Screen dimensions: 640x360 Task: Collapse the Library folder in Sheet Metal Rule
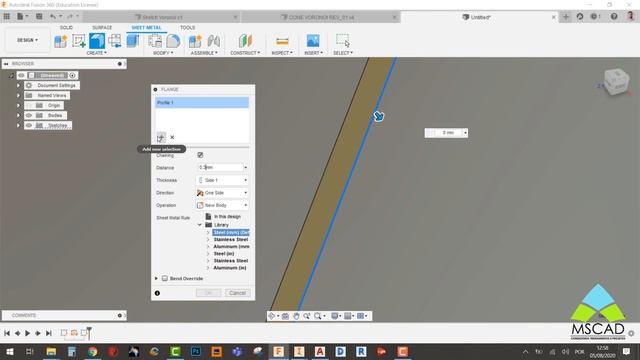point(200,225)
